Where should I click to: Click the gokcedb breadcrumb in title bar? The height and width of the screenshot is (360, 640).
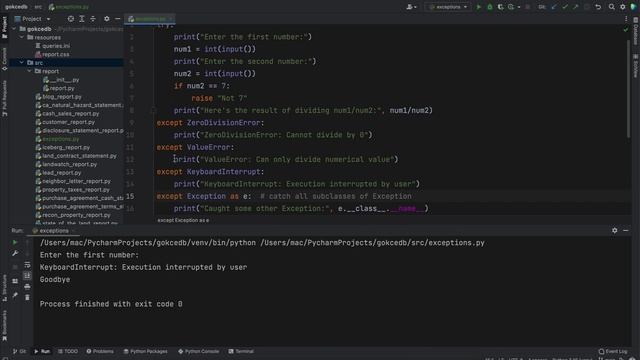(16, 7)
